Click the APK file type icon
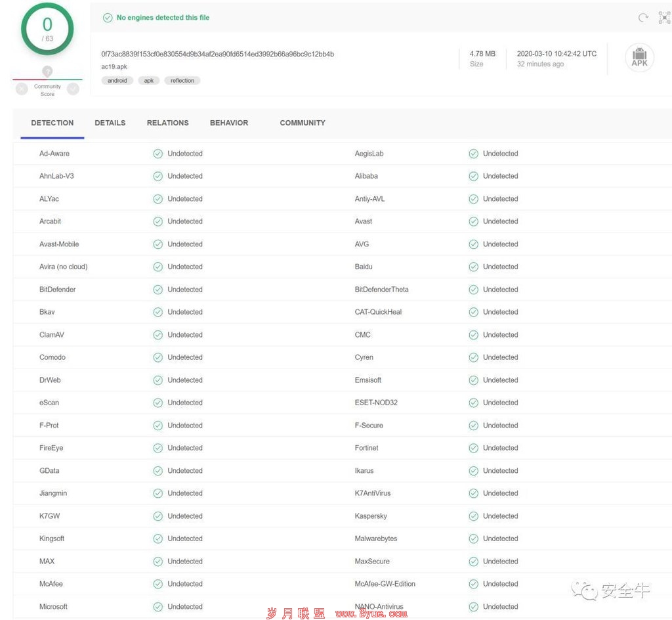The height and width of the screenshot is (620, 672). pos(639,57)
